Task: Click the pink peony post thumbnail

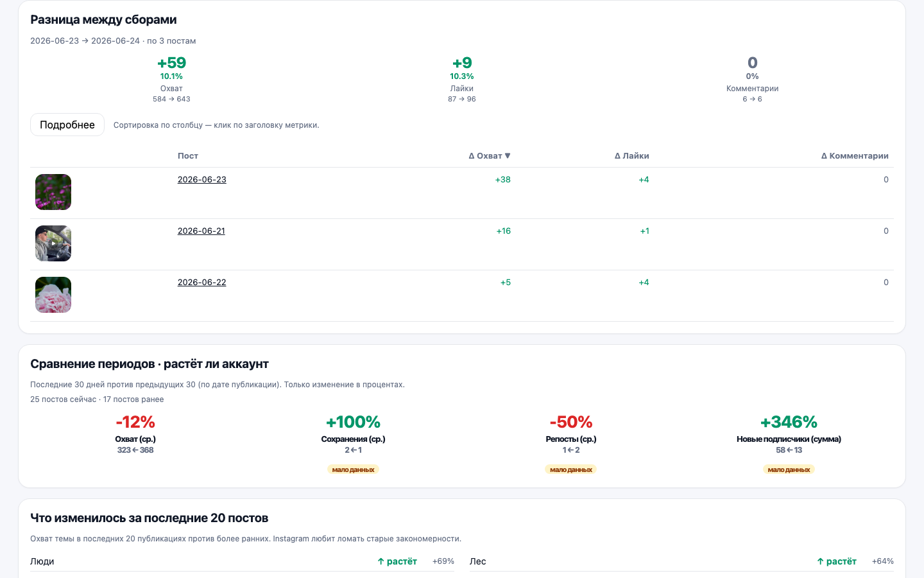Action: coord(53,295)
